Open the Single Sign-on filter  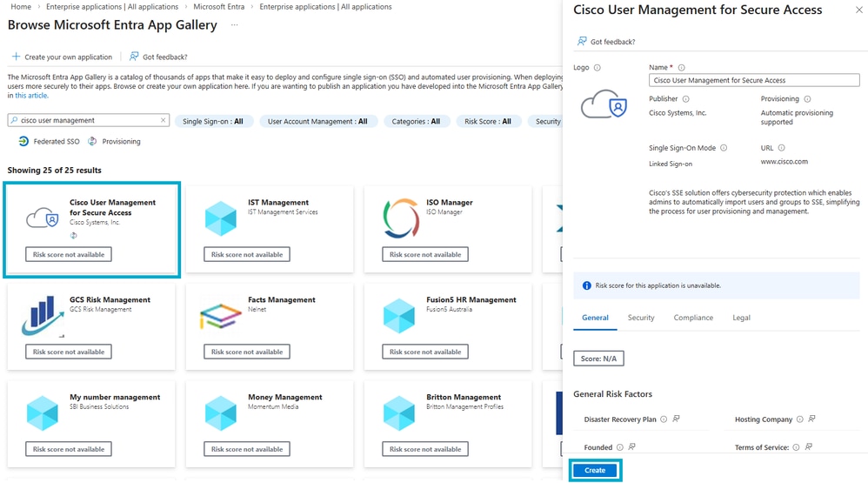[212, 121]
